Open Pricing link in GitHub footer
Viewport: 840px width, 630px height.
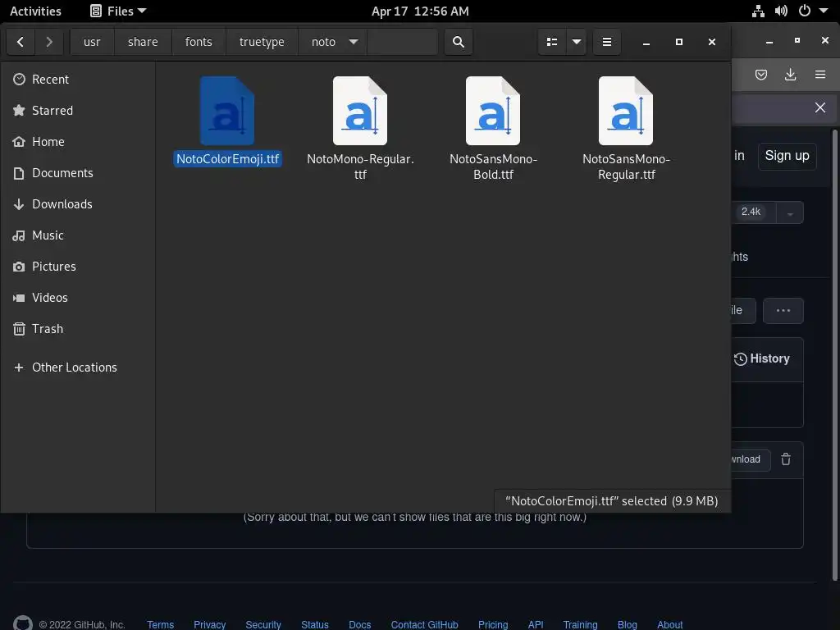[x=493, y=624]
